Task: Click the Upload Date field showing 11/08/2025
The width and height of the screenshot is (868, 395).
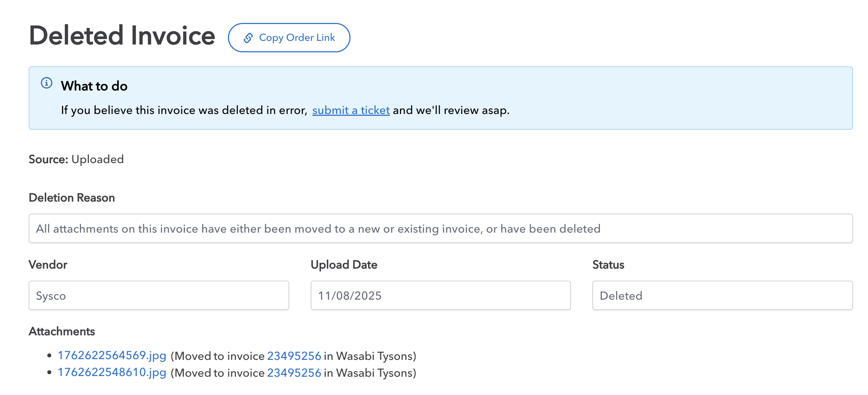Action: click(440, 295)
